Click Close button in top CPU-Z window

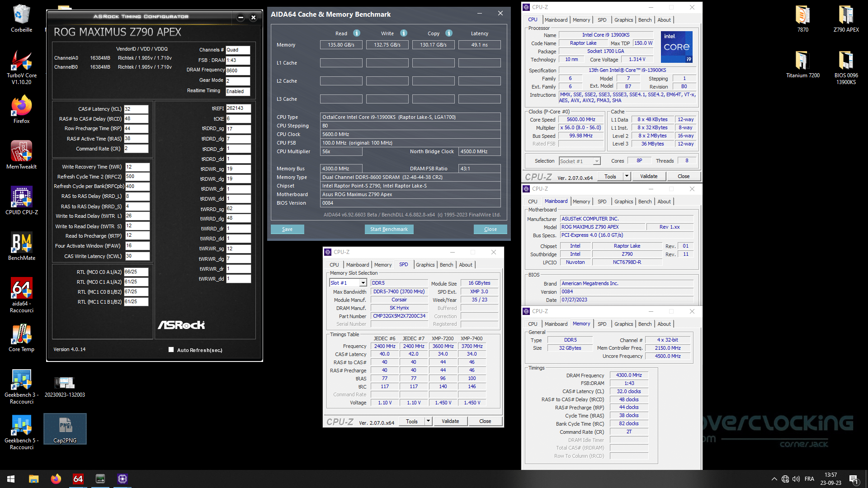click(x=684, y=176)
